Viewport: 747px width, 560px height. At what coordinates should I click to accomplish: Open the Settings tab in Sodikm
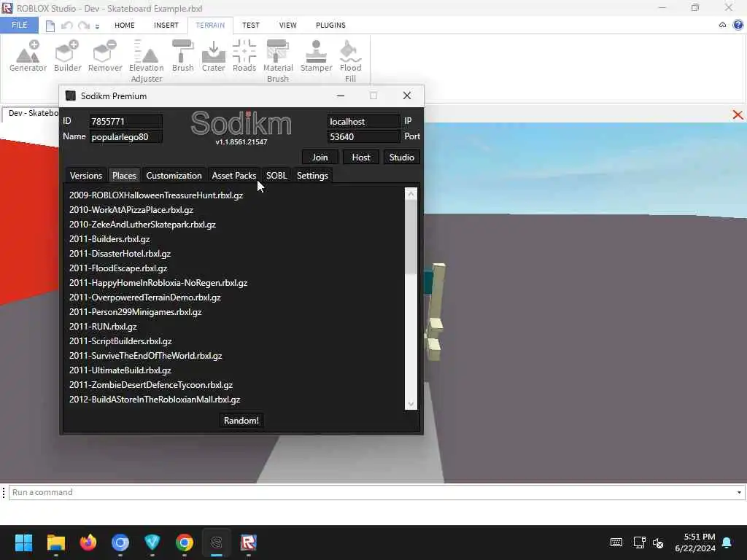tap(312, 176)
